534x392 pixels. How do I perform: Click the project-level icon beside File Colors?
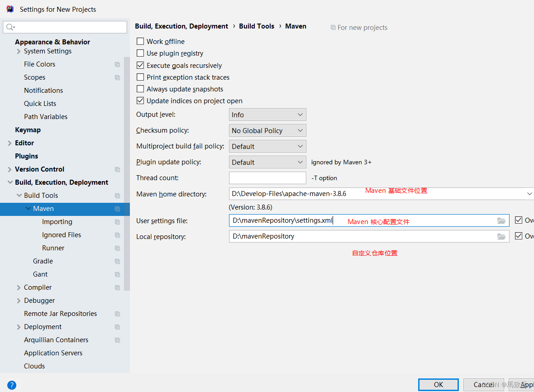[x=118, y=64]
